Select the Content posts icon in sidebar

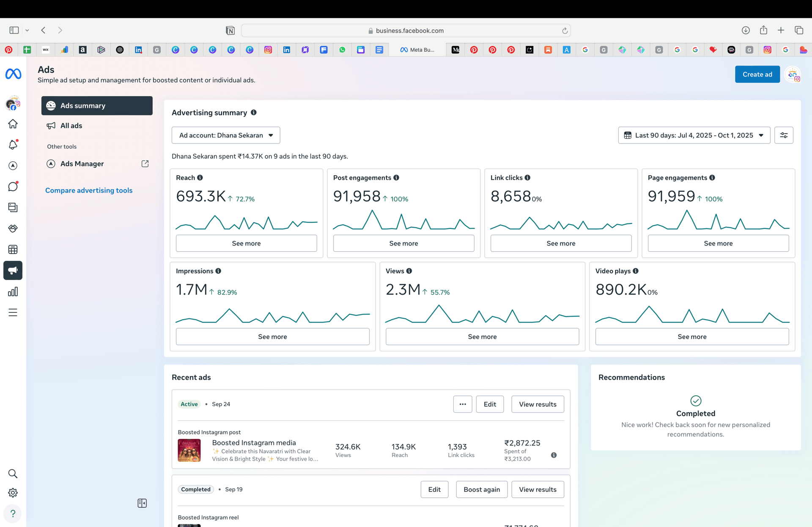13,207
